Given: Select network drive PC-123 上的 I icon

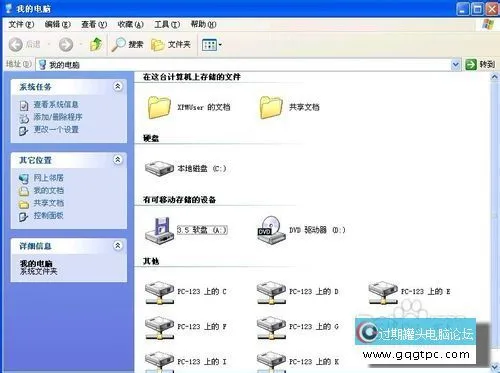Looking at the screenshot, I should coord(159,362).
